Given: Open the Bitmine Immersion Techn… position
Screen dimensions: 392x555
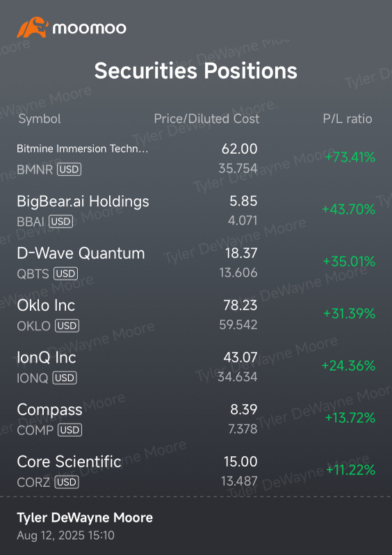Looking at the screenshot, I should pyautogui.click(x=196, y=159).
